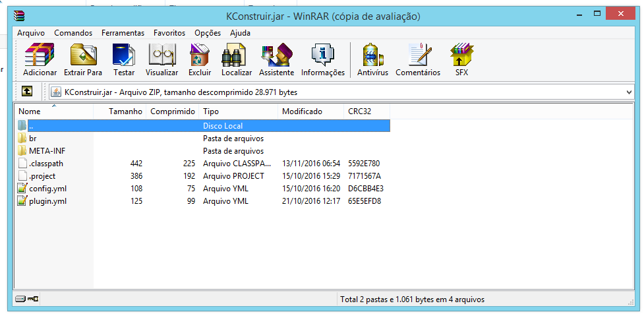Screen dimensions: 644x314
Task: Sort by Tamanho column header
Action: point(120,111)
